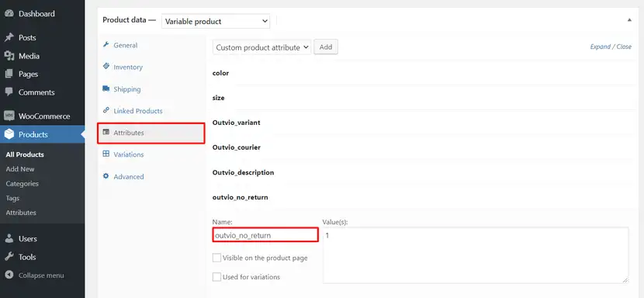Click the Linked Products chain icon
644x298 pixels.
coord(106,110)
